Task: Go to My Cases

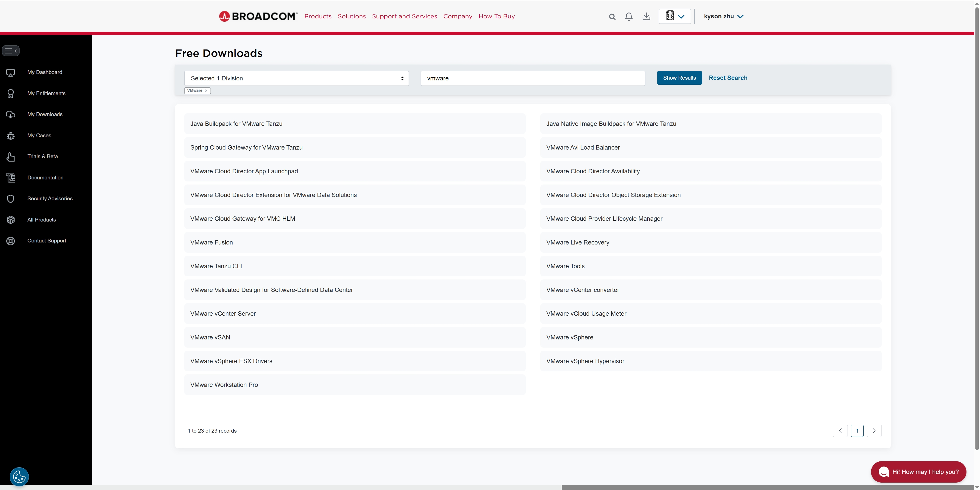Action: pos(39,136)
